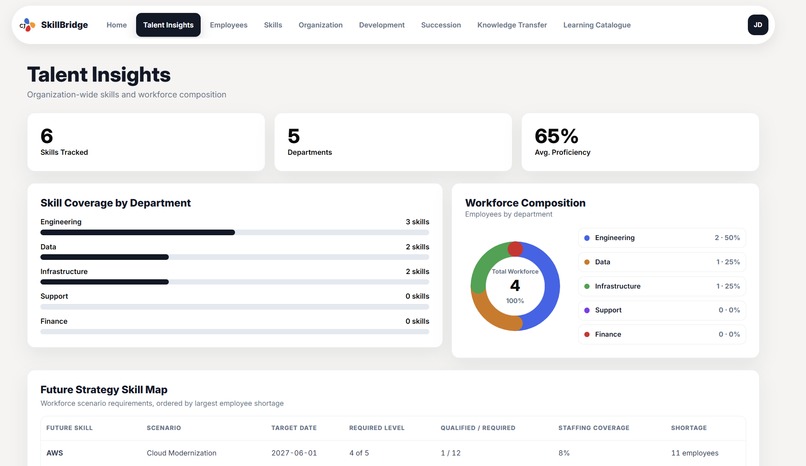Navigate to the Succession tab
This screenshot has height=466, width=806.
441,25
